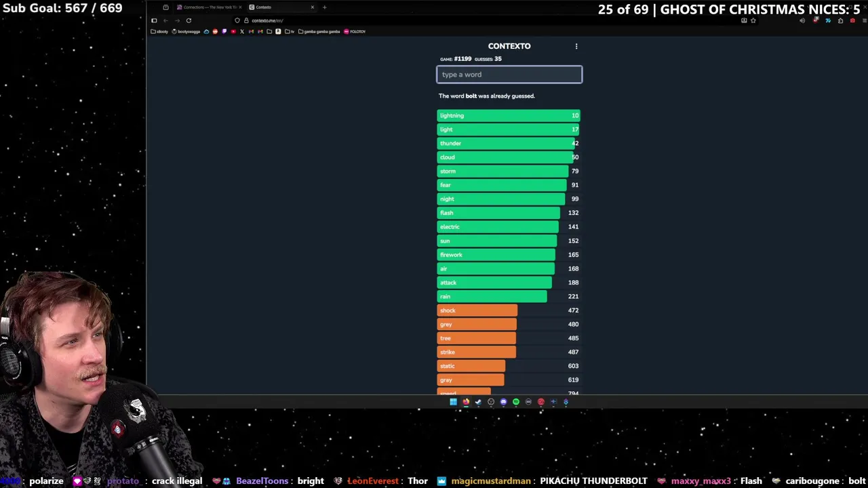Open the FOLOTOY bookmark
Viewport: 868px width, 488px height.
(x=355, y=32)
